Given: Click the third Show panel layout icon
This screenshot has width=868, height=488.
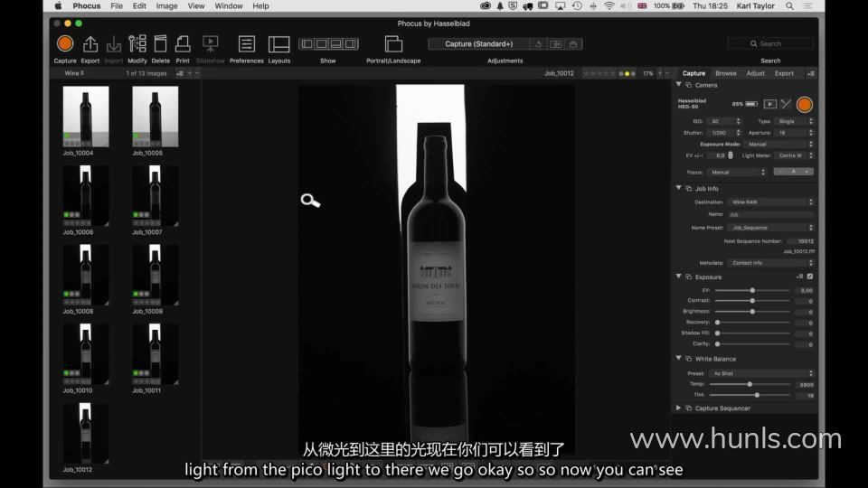Looking at the screenshot, I should click(336, 43).
